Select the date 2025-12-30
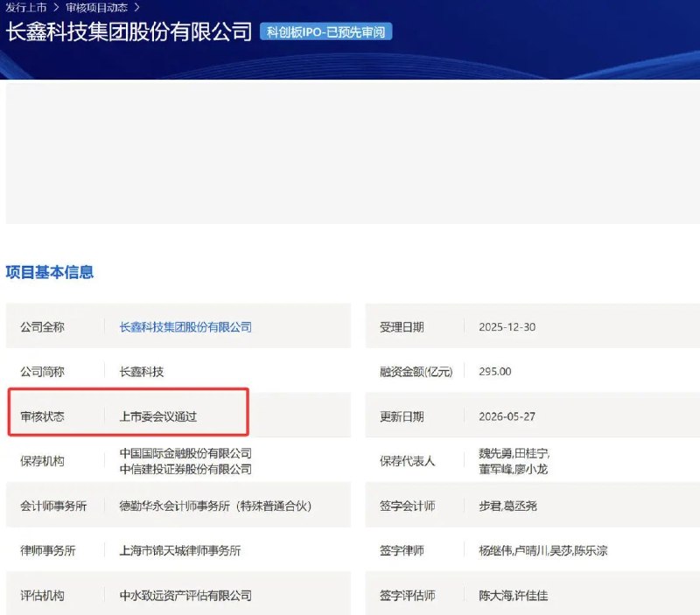700x615 pixels. (507, 326)
